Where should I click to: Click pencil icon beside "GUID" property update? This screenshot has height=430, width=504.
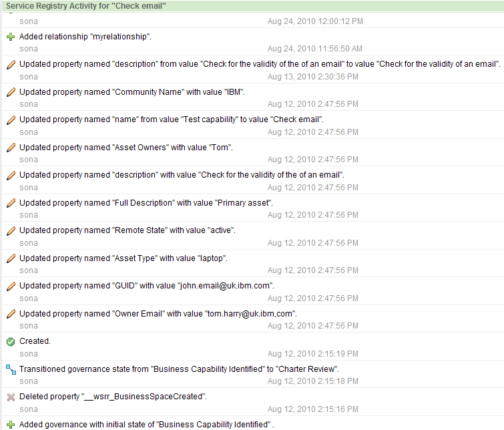click(x=10, y=286)
